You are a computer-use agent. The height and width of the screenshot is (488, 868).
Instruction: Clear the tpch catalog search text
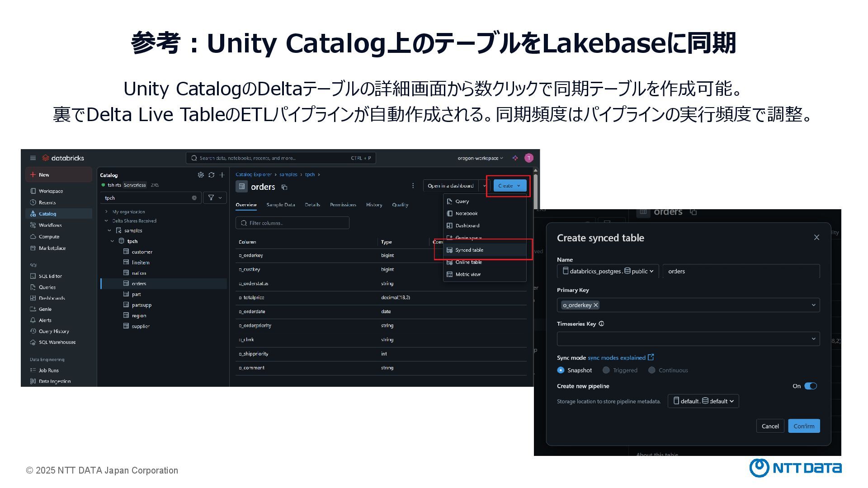(x=194, y=198)
